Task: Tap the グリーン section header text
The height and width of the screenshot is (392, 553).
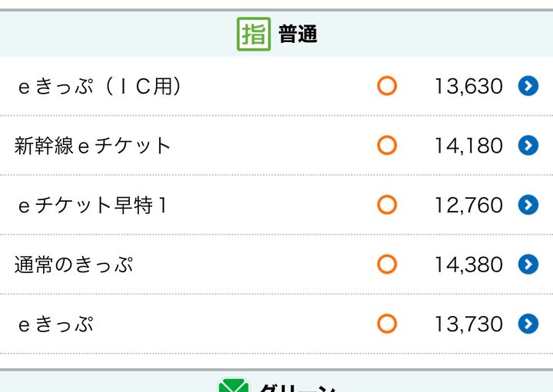Action: click(x=297, y=387)
